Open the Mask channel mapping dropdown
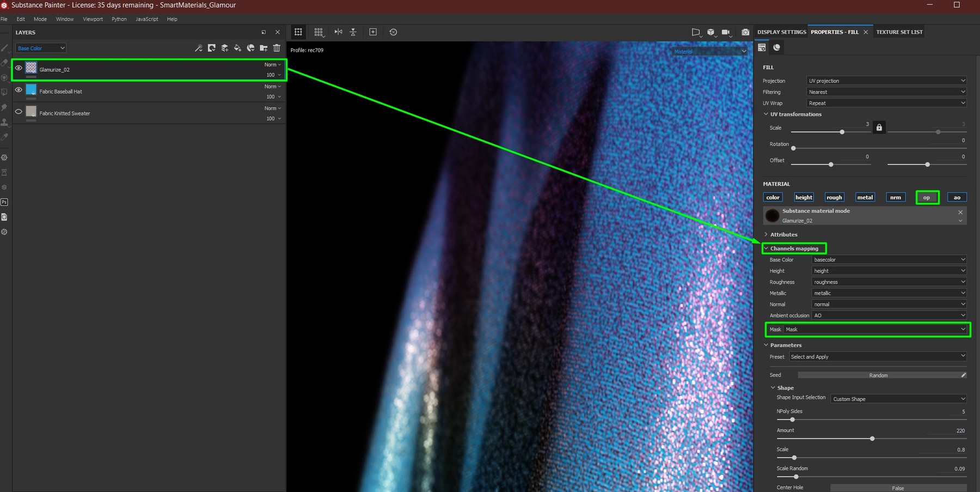The width and height of the screenshot is (980, 492). pyautogui.click(x=875, y=329)
